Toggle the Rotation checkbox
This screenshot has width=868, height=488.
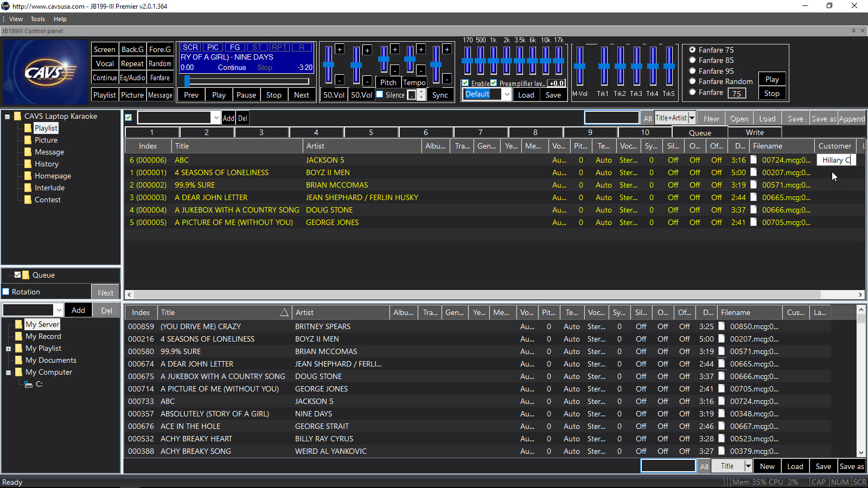pyautogui.click(x=6, y=292)
